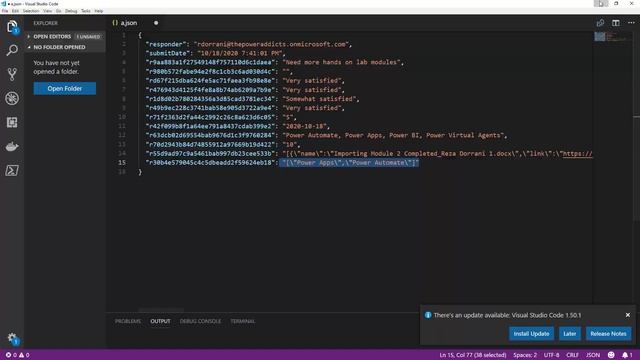Image resolution: width=640 pixels, height=360 pixels.
Task: Open the Explorer view in activity bar
Action: point(12,27)
